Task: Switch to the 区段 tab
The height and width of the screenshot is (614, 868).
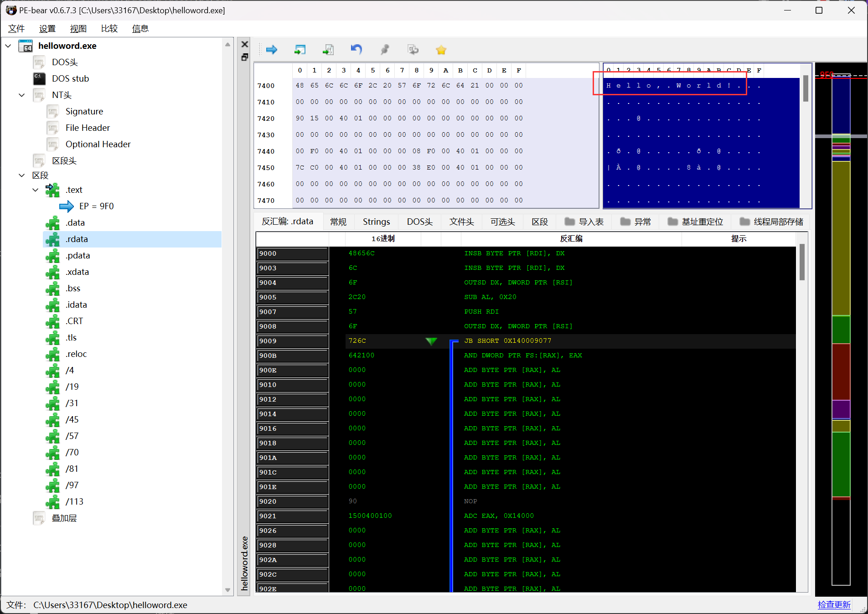Action: point(540,222)
